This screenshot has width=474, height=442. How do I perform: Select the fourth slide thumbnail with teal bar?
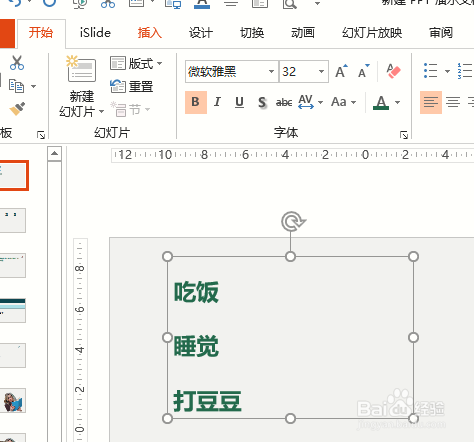pyautogui.click(x=13, y=310)
